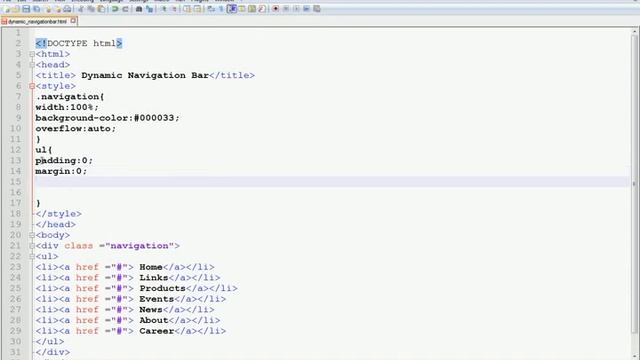Viewport: 640px width, 360px height.
Task: Click the 'background-color:#000033;' line
Action: pos(107,118)
